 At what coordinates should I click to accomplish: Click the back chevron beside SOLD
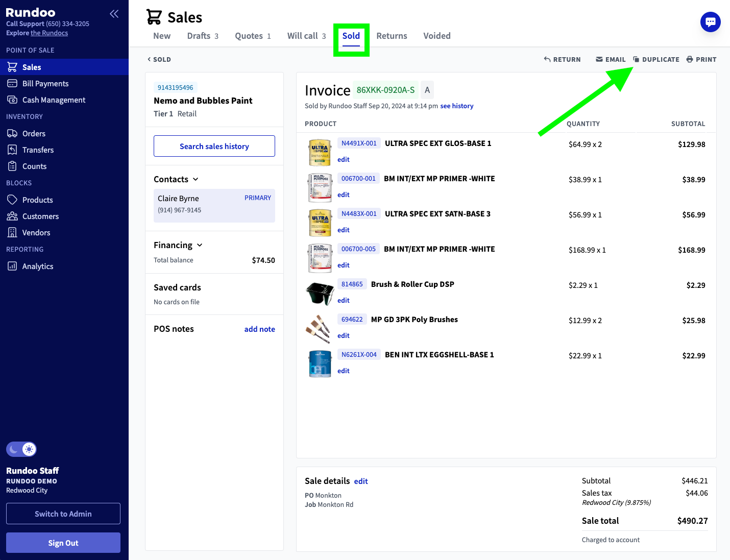click(149, 59)
